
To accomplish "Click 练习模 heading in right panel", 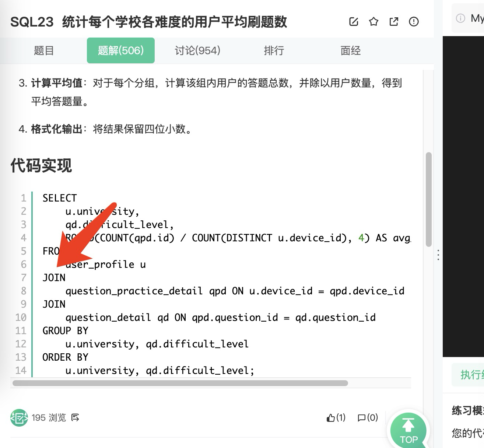I will (468, 410).
